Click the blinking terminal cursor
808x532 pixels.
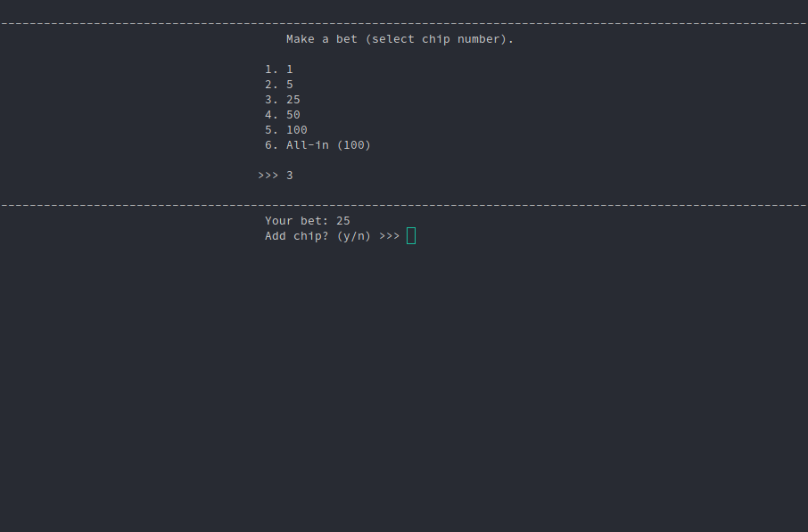click(x=410, y=235)
